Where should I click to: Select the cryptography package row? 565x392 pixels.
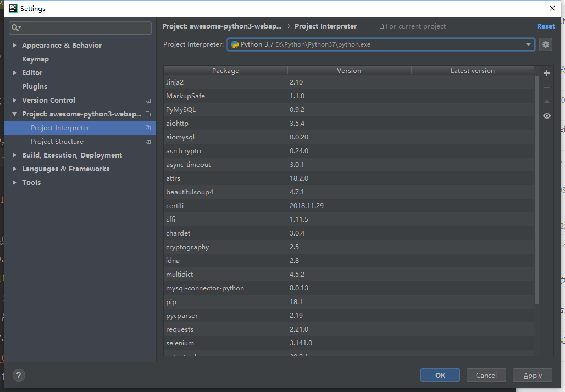(349, 247)
